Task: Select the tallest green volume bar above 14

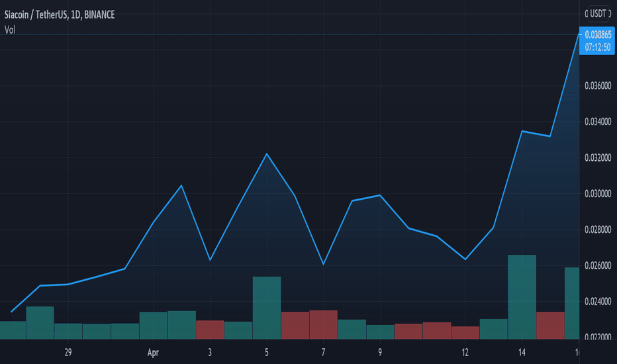Action: pos(522,296)
